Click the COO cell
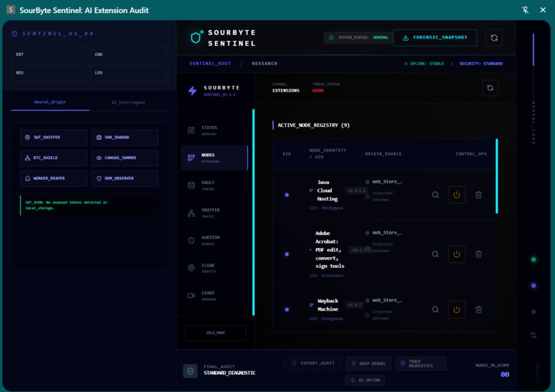This screenshot has height=392, width=555. [129, 54]
